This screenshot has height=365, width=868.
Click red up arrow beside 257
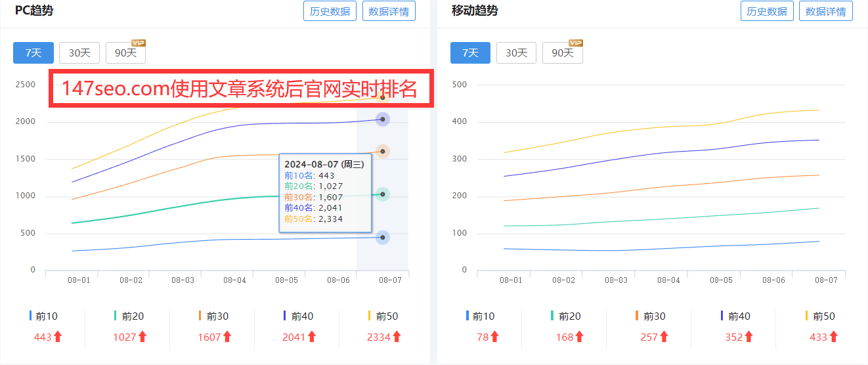664,337
